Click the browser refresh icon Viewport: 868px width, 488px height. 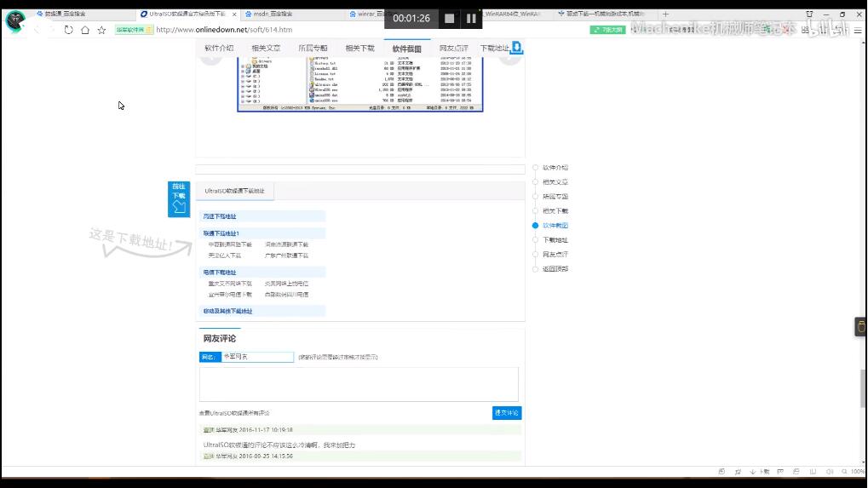coord(69,30)
